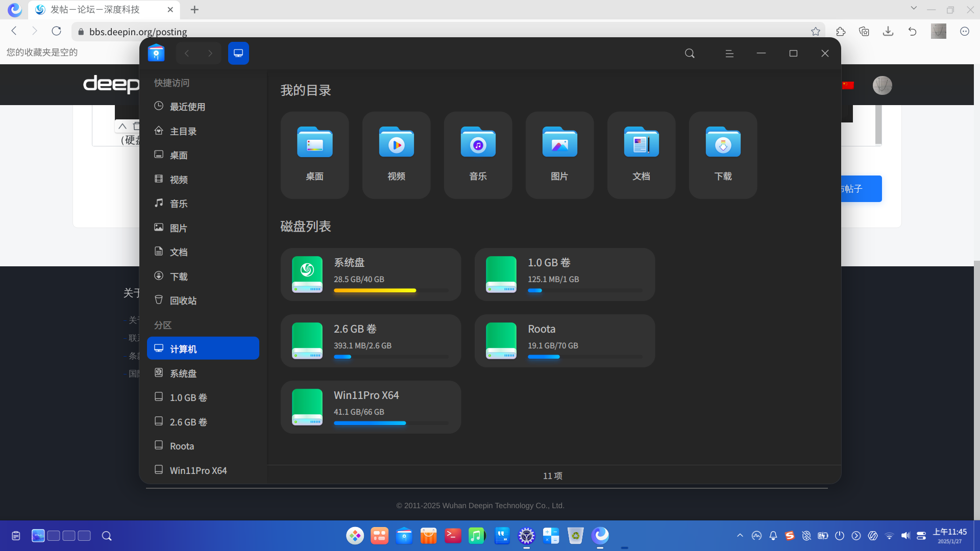This screenshot has width=980, height=551.
Task: Open the Win11Pro X64 disk tile
Action: coord(371,407)
